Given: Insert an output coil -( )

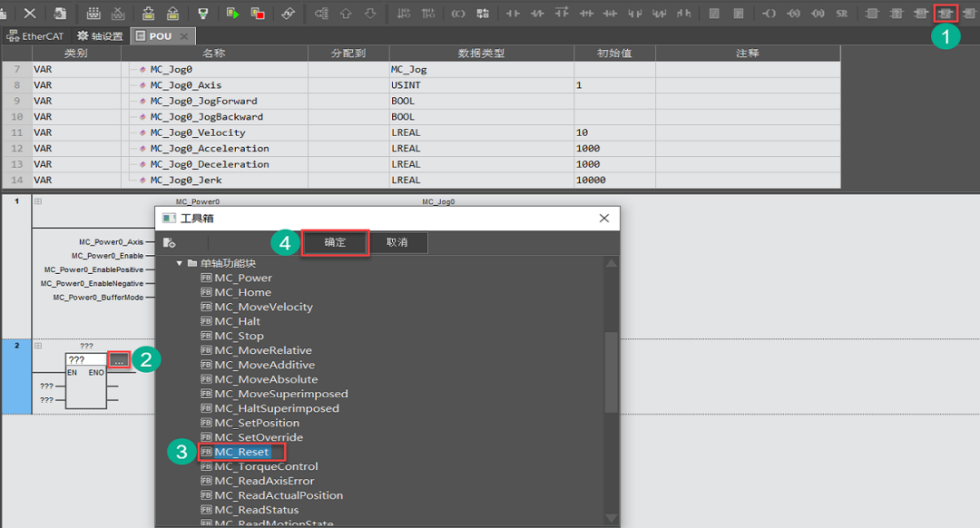Looking at the screenshot, I should point(769,13).
